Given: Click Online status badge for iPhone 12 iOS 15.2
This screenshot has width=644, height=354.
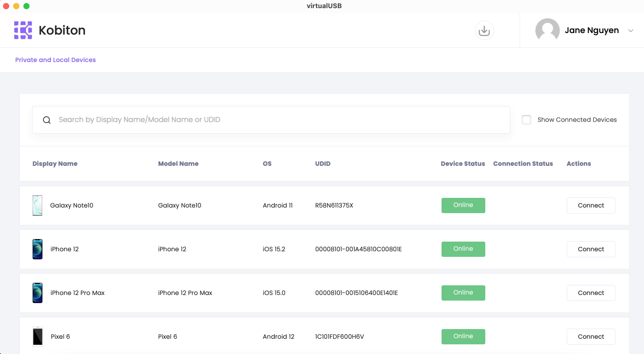Looking at the screenshot, I should point(463,249).
